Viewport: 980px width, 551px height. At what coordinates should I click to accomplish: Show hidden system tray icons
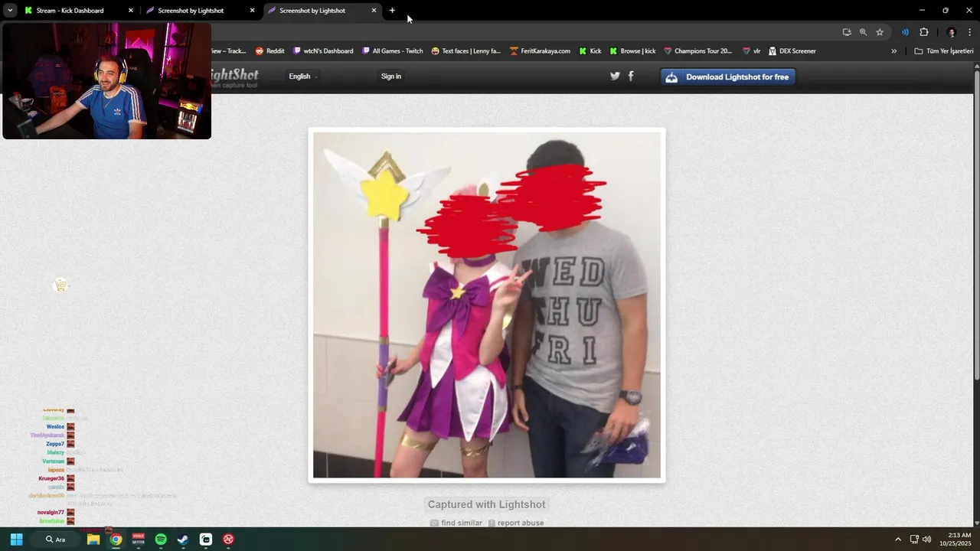(898, 540)
